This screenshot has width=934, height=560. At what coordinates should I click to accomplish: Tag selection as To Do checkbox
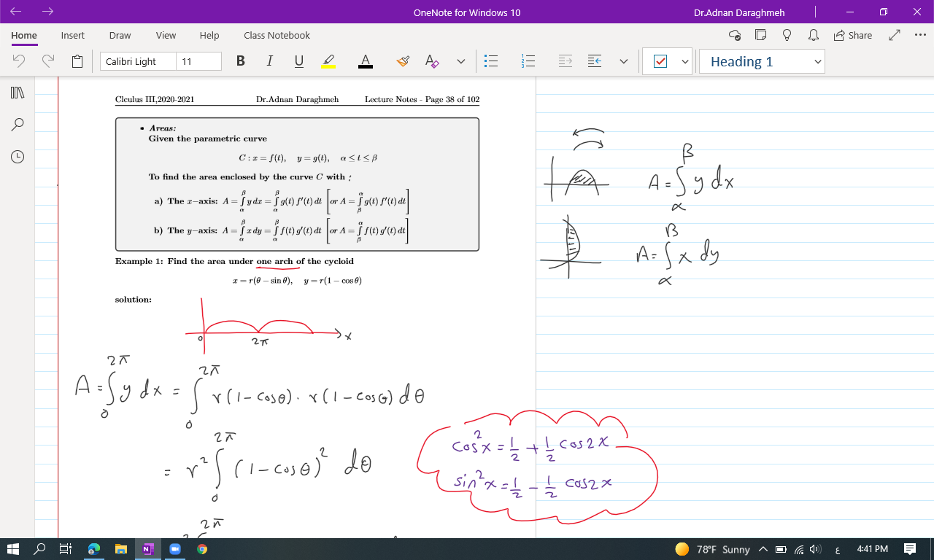[x=660, y=62]
